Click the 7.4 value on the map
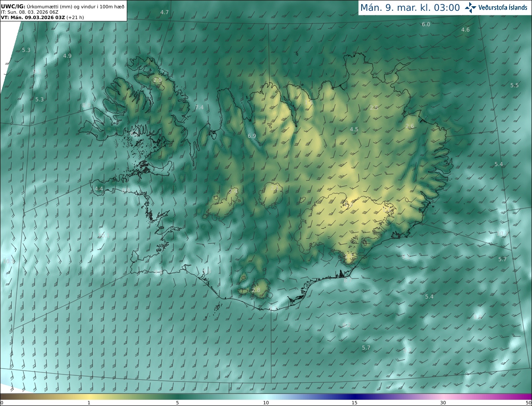Viewport: 532px width, 406px height. pos(199,108)
